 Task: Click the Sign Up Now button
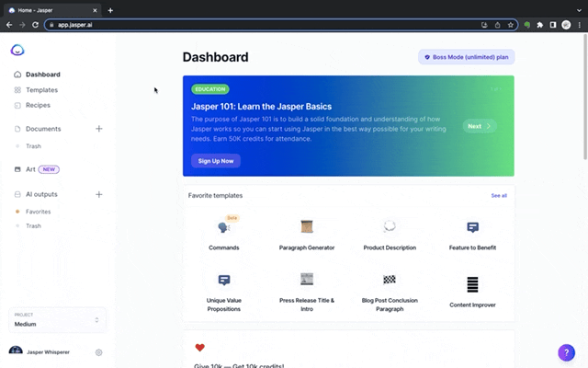click(216, 160)
